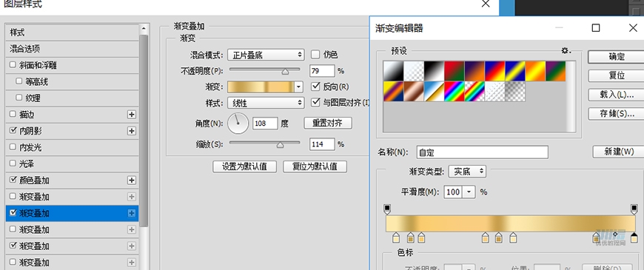Select the leftmost color stop below gradient bar
This screenshot has width=644, height=270.
click(x=396, y=237)
